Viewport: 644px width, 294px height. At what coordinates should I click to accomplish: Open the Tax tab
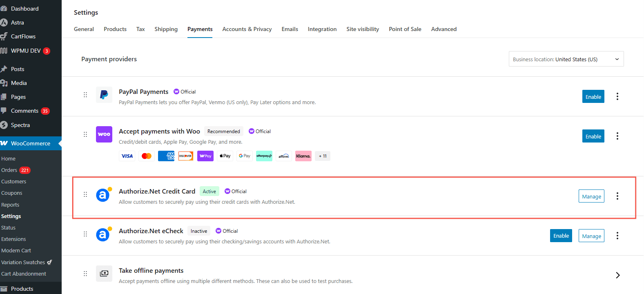click(140, 29)
